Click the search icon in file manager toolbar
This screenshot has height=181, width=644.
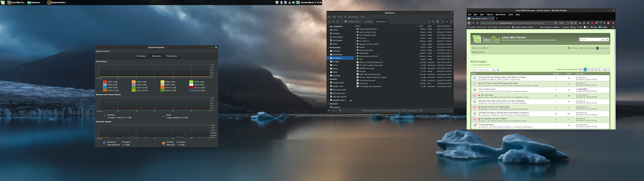click(434, 22)
